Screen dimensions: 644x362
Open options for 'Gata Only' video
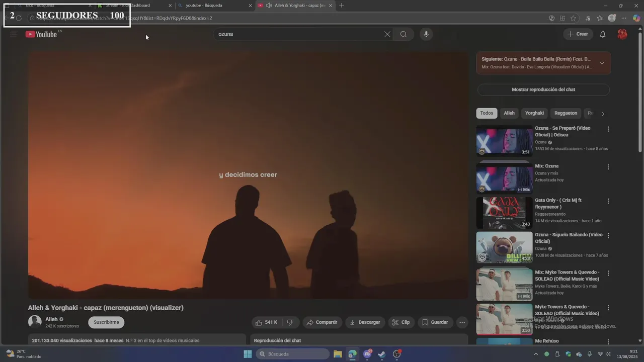[608, 201]
